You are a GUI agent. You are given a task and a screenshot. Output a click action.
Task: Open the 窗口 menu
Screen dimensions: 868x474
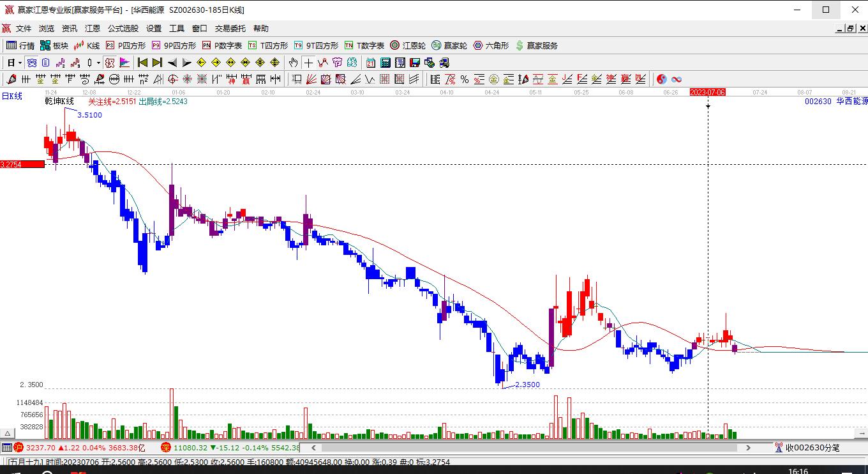point(200,28)
